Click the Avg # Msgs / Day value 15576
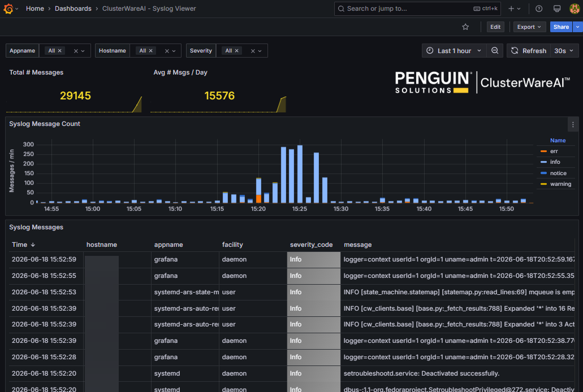This screenshot has width=583, height=392. [219, 95]
